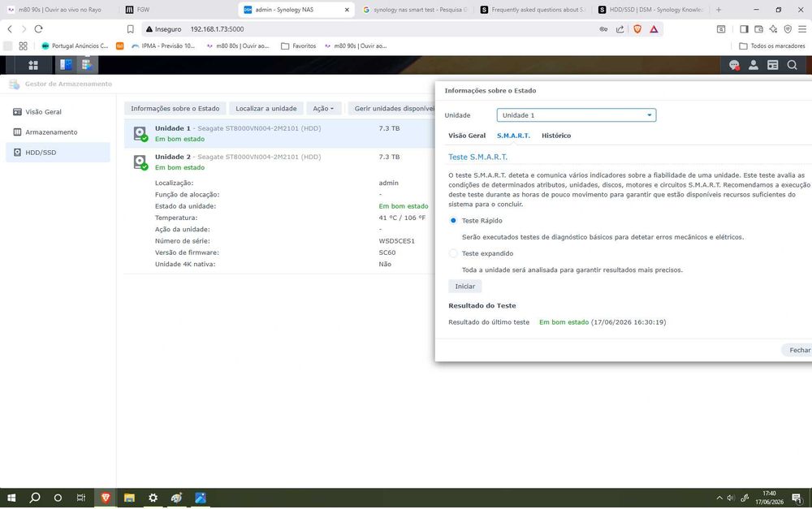Click the Unidade 2 drive status icon
The image size is (812, 509).
[140, 162]
